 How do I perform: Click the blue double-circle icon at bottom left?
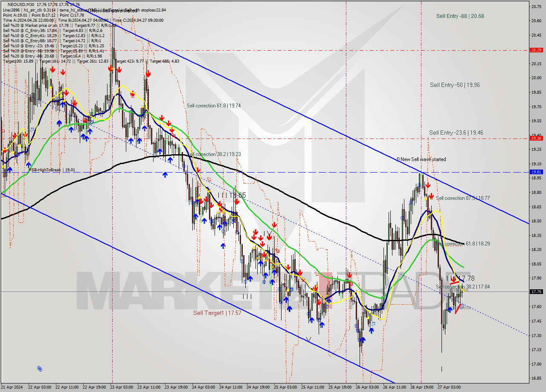pos(40,369)
